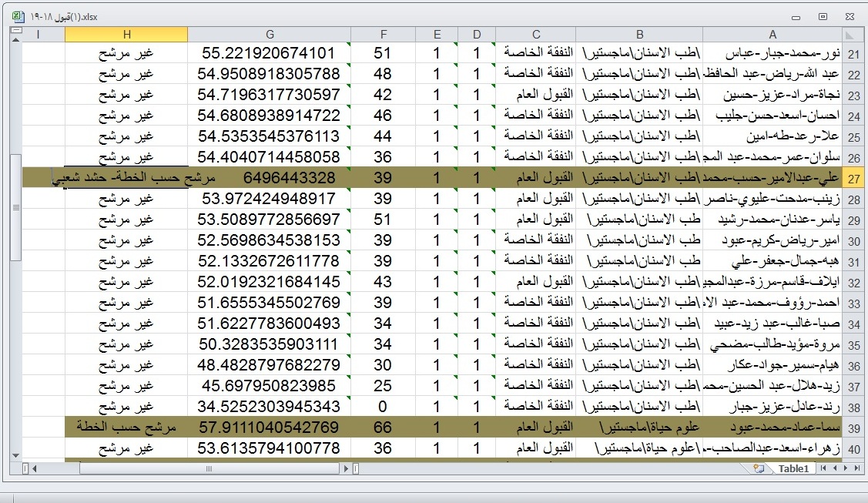Go to the first sheet using tab navigation arrow
Viewport: 868px width, 503px height.
(x=823, y=468)
